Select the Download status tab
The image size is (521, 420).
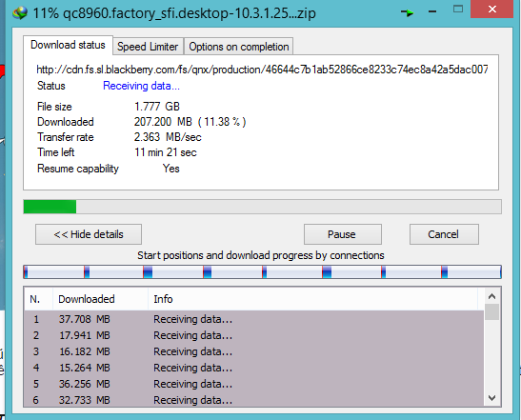[x=68, y=45]
